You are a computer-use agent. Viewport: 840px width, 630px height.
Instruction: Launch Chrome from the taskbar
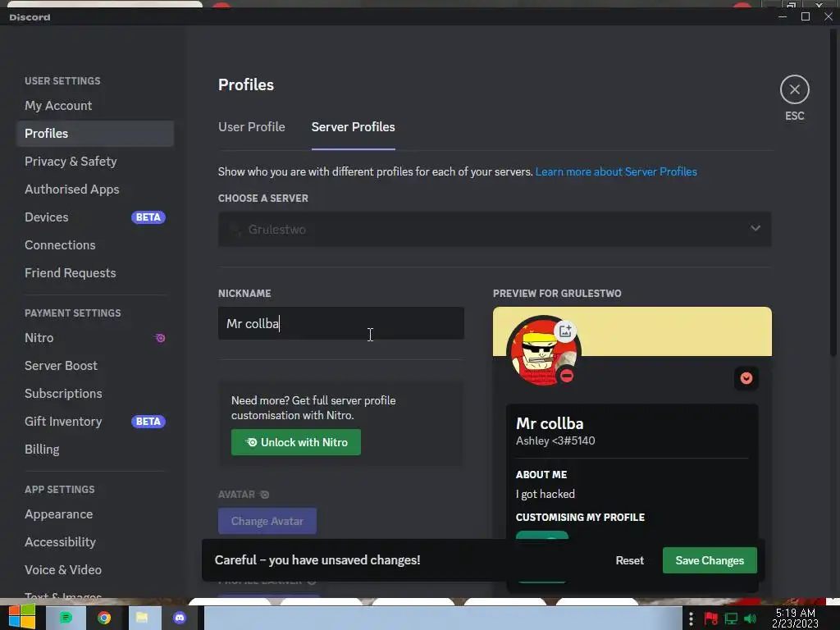(104, 618)
